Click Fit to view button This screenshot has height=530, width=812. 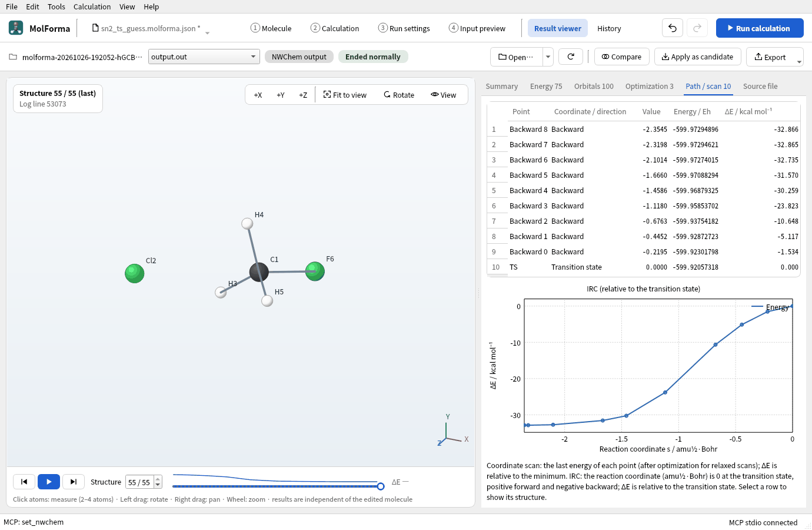345,95
